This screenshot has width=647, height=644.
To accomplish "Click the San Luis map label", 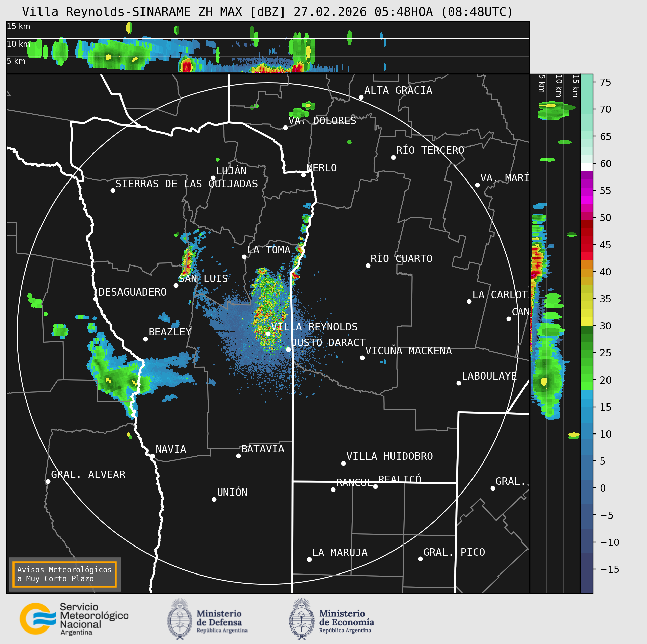I will [x=203, y=279].
